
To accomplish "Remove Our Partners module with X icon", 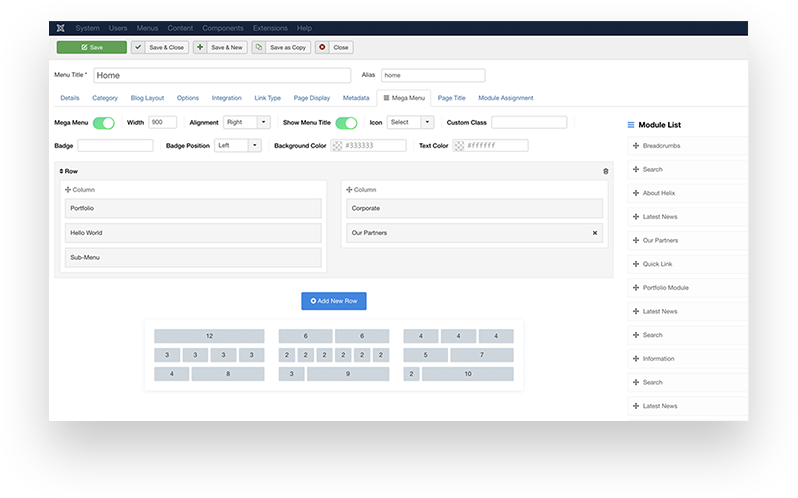I will [x=595, y=233].
